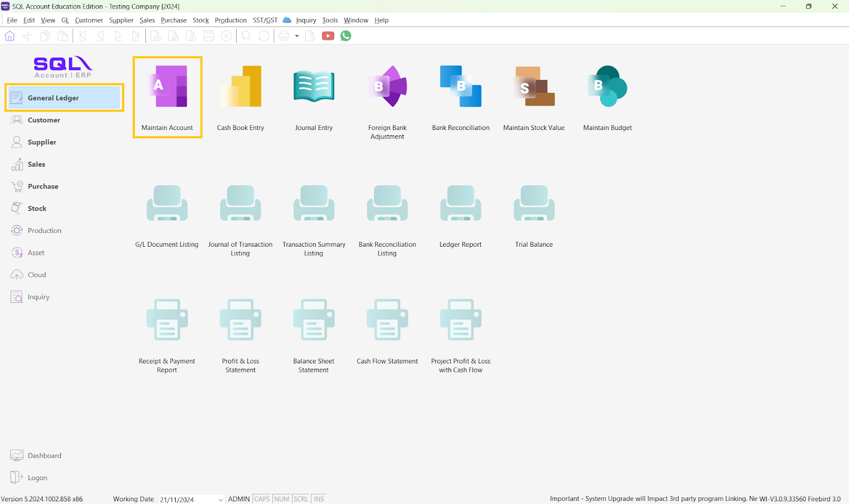Open Balance Sheet Statement report

(x=314, y=336)
